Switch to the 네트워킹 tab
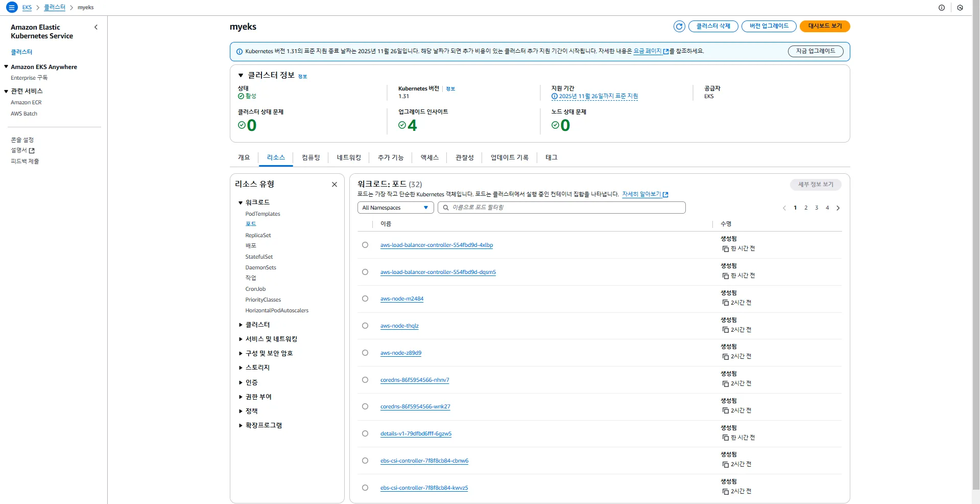Image resolution: width=980 pixels, height=504 pixels. pos(349,157)
